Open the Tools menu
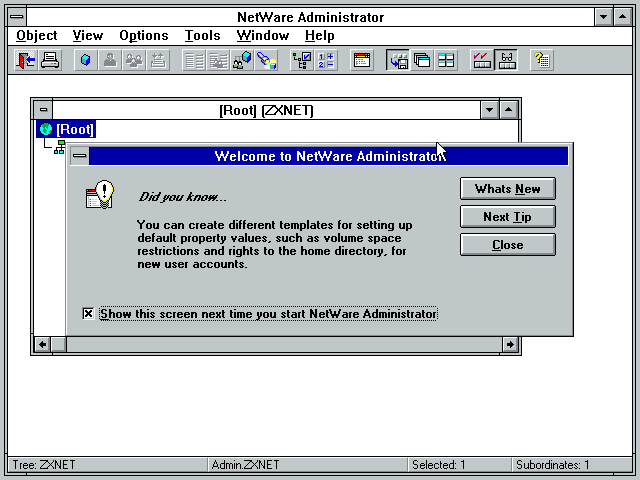 202,36
